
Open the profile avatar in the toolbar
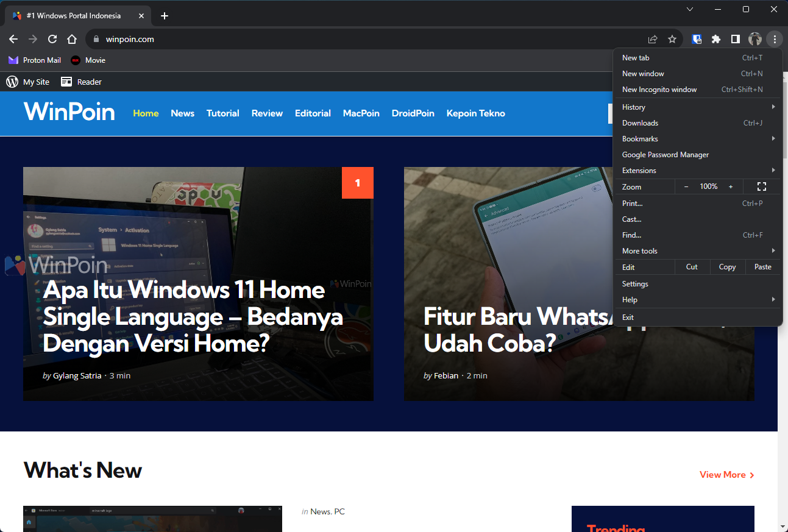[x=755, y=39]
